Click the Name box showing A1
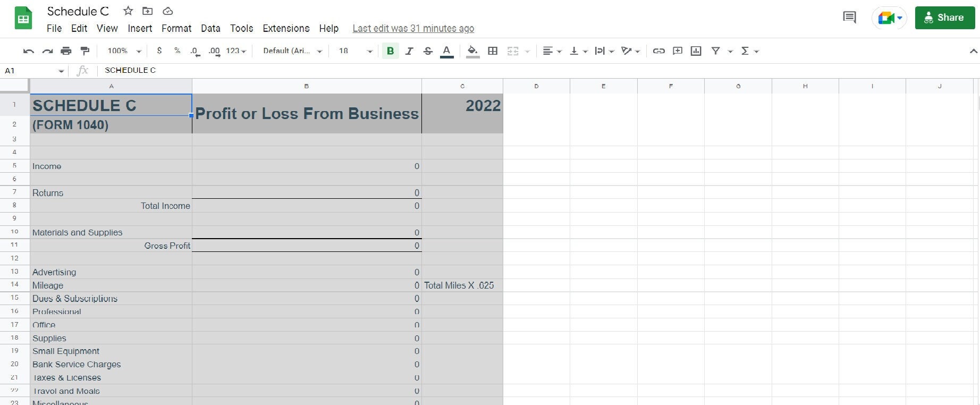Screen dimensions: 980x405 (35, 71)
